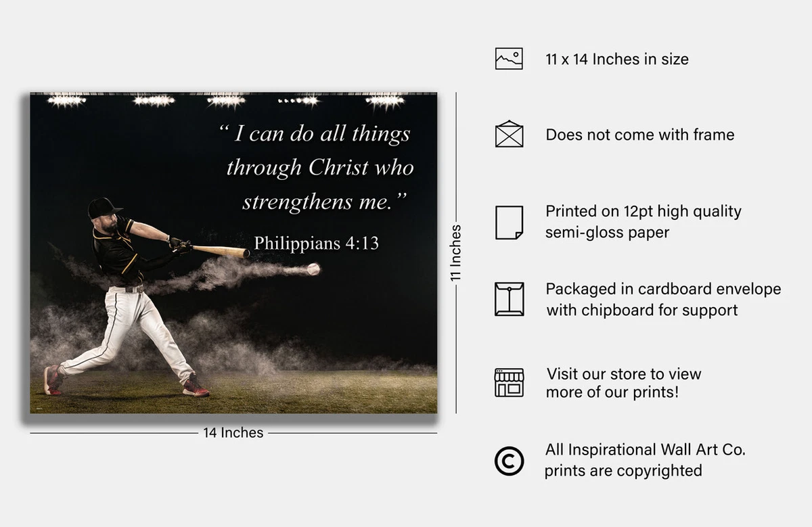Screen dimensions: 812x527
Task: Select the crossed envelope no-frame icon
Action: 509,134
